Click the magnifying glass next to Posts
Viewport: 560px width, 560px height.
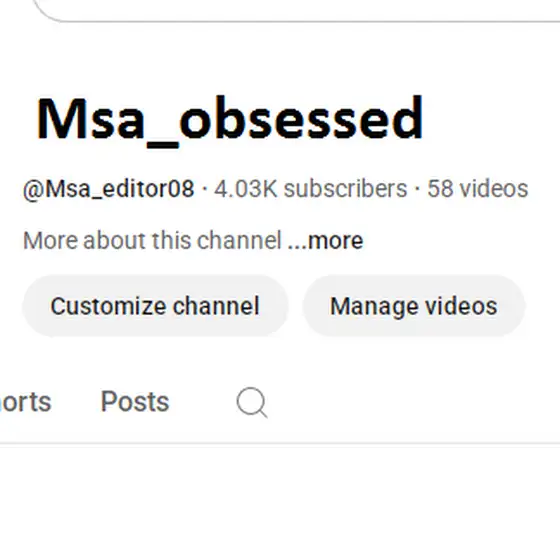[x=252, y=402]
